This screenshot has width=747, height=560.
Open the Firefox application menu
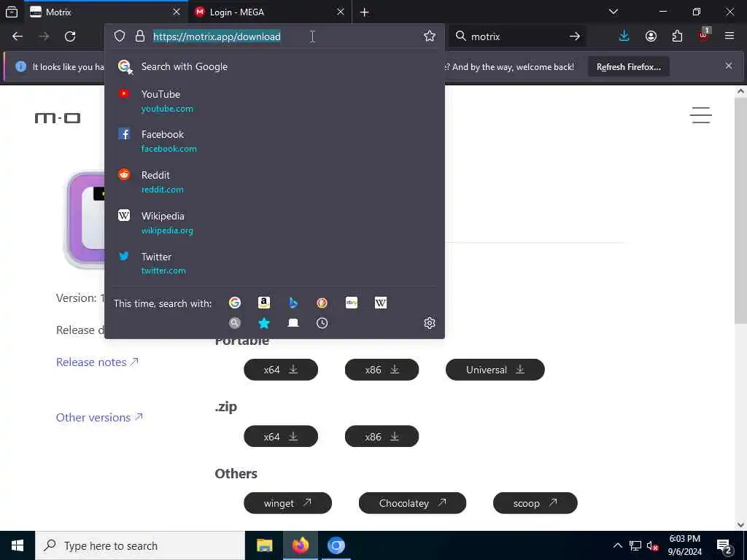point(729,36)
